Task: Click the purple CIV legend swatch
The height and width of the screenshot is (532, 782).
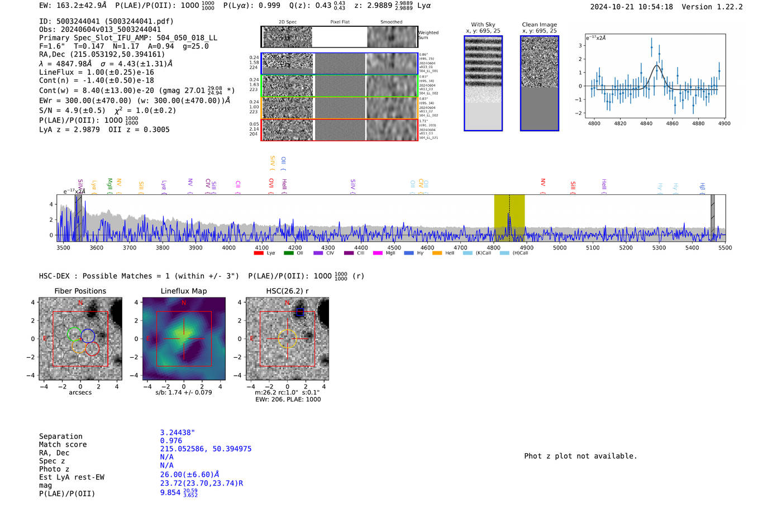Action: click(x=318, y=253)
